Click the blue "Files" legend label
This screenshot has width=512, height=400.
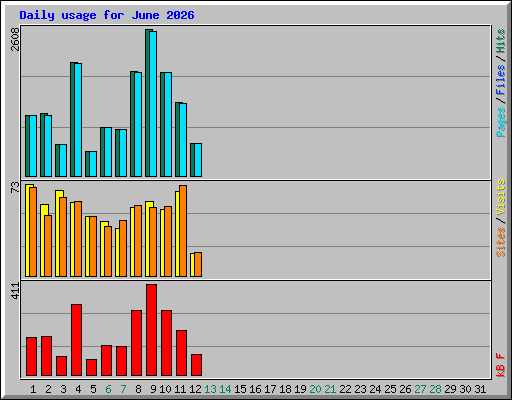tap(500, 80)
